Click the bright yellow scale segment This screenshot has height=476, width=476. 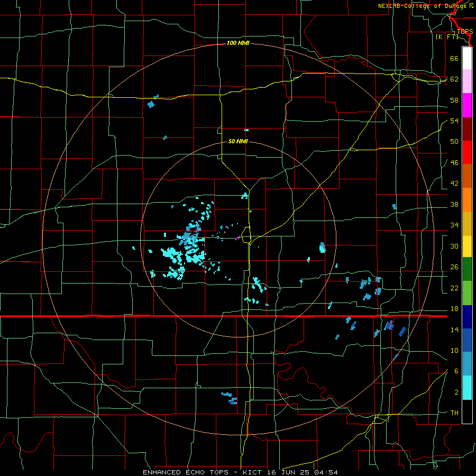click(x=467, y=246)
